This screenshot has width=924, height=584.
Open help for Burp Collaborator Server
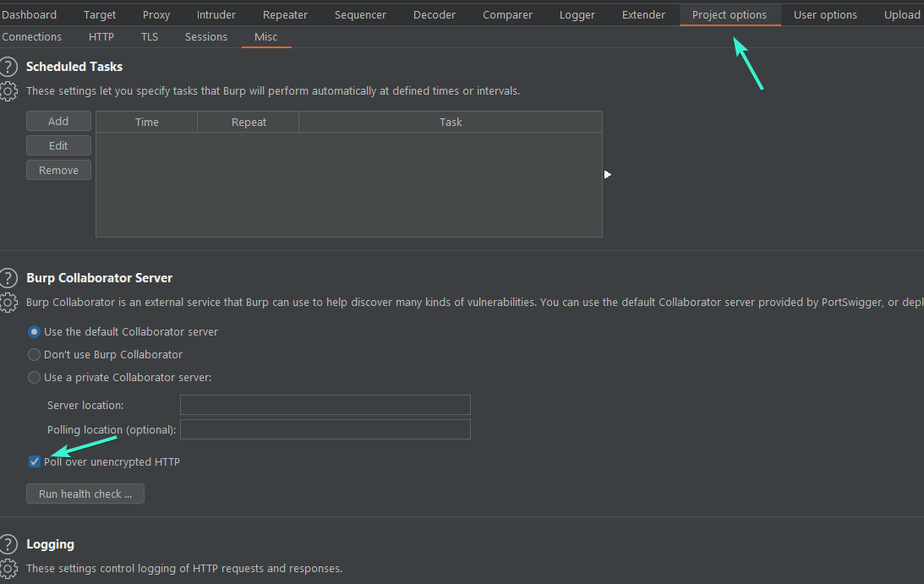pyautogui.click(x=8, y=277)
